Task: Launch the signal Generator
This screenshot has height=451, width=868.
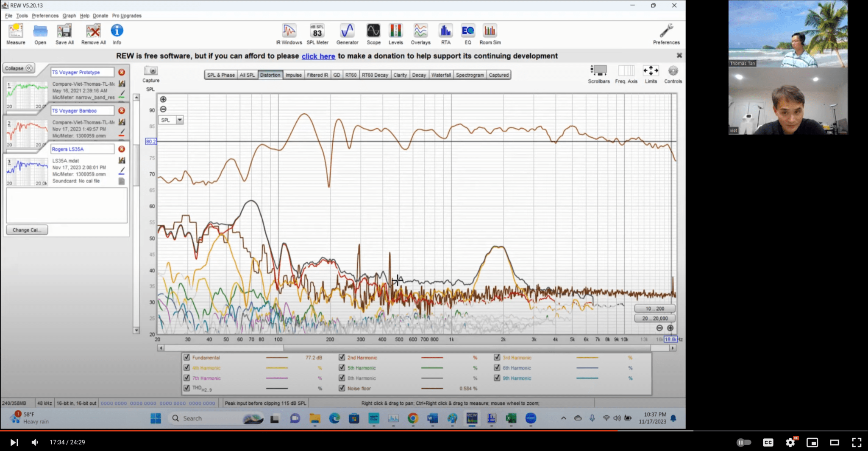Action: click(347, 34)
